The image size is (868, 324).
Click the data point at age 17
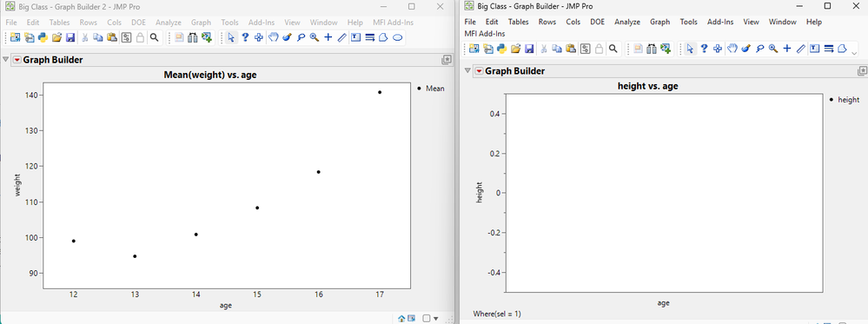380,92
